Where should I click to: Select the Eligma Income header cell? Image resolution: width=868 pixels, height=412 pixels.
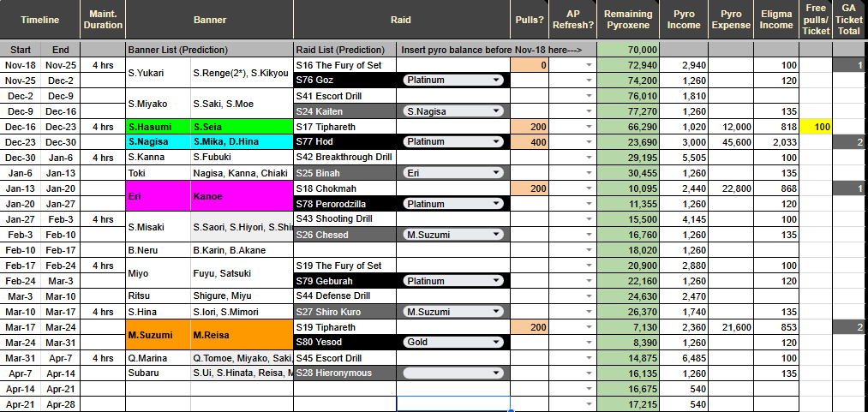pyautogui.click(x=776, y=20)
